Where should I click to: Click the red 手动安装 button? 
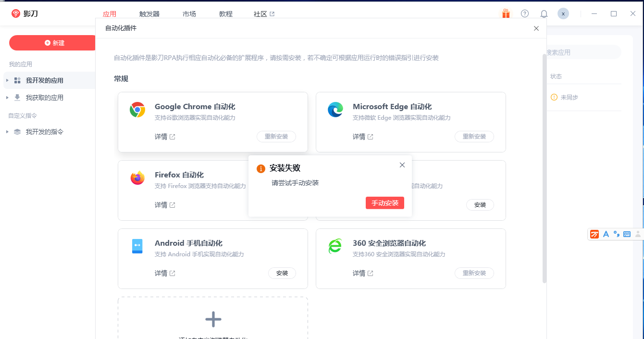(384, 203)
